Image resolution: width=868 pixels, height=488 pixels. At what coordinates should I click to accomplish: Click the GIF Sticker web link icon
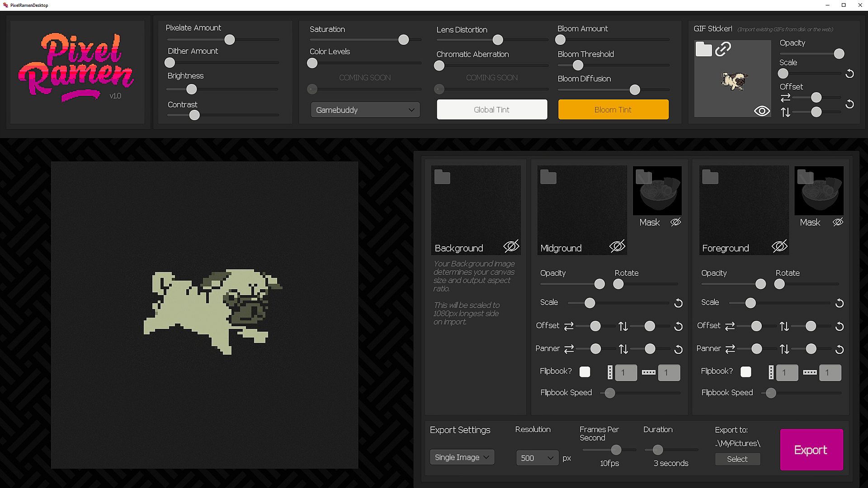pos(723,49)
